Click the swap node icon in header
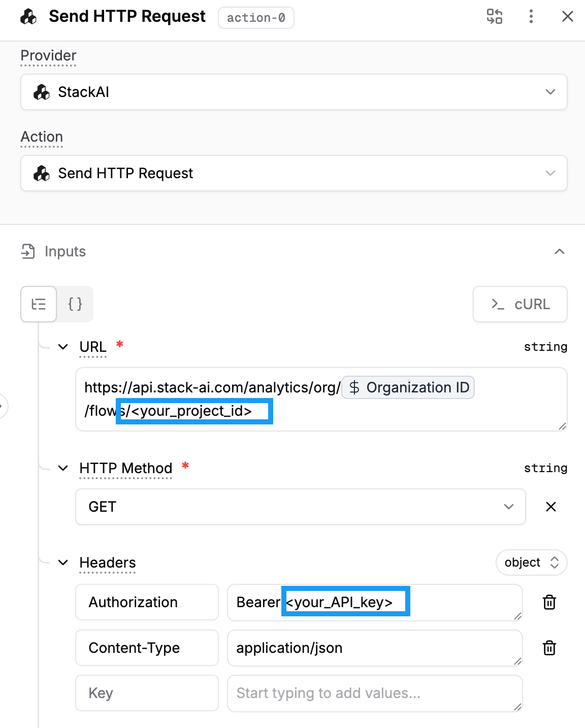The width and height of the screenshot is (585, 728). click(494, 16)
